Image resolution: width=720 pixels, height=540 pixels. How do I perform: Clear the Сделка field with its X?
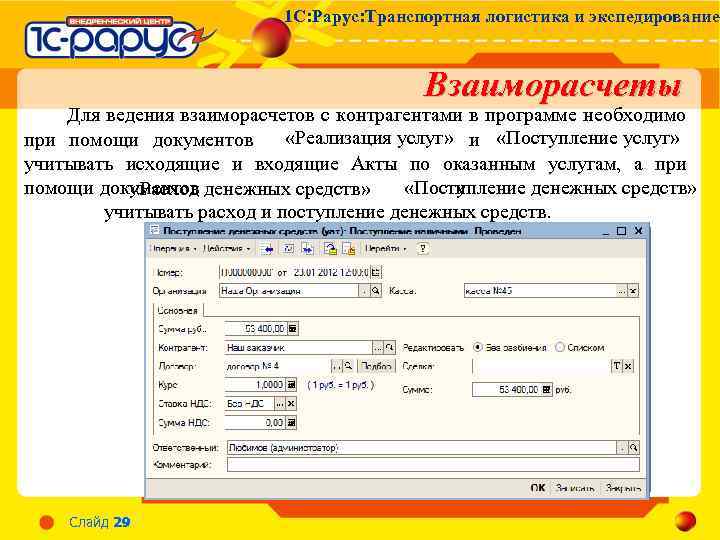point(628,366)
